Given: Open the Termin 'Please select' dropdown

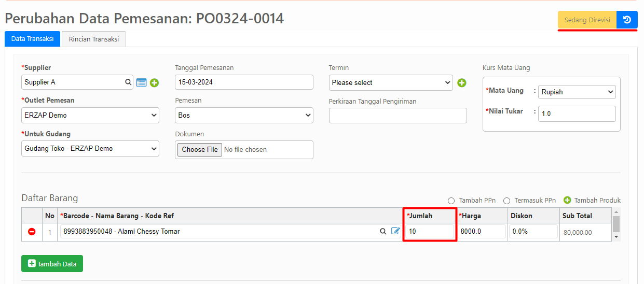Looking at the screenshot, I should coord(391,82).
